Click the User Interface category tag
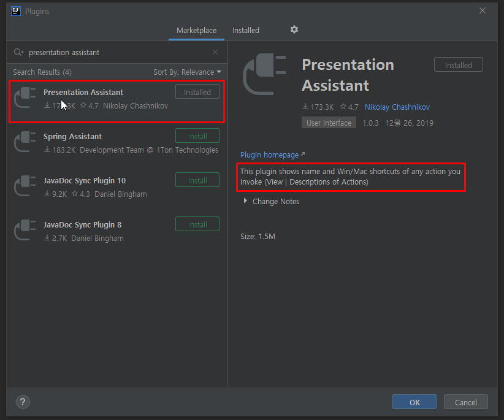504x420 pixels. point(329,123)
